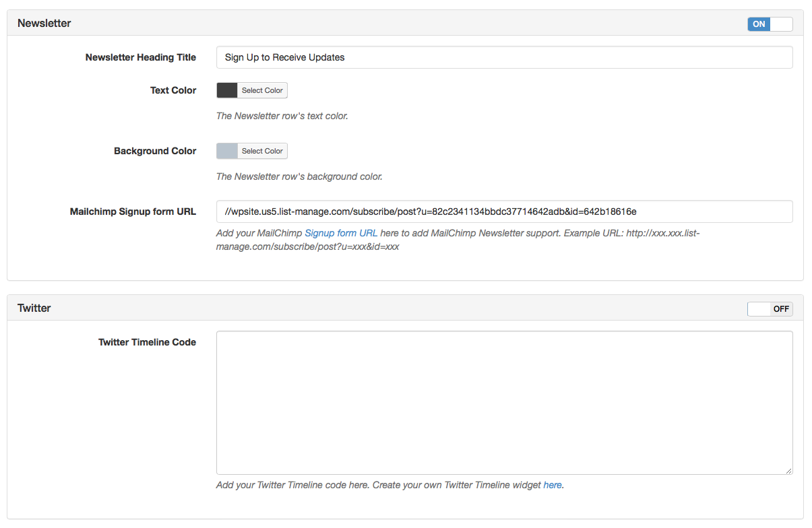Click the 'Background Color' label
This screenshot has height=528, width=812.
pos(155,151)
